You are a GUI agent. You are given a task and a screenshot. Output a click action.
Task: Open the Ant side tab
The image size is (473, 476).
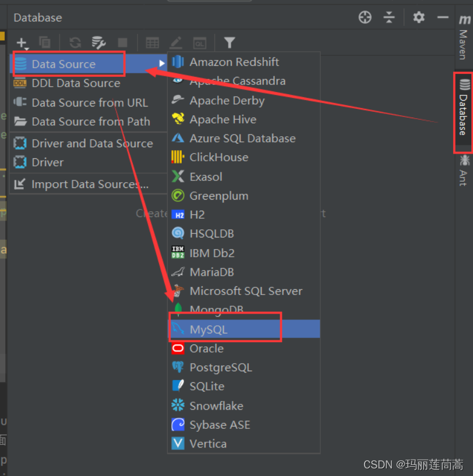click(x=463, y=170)
